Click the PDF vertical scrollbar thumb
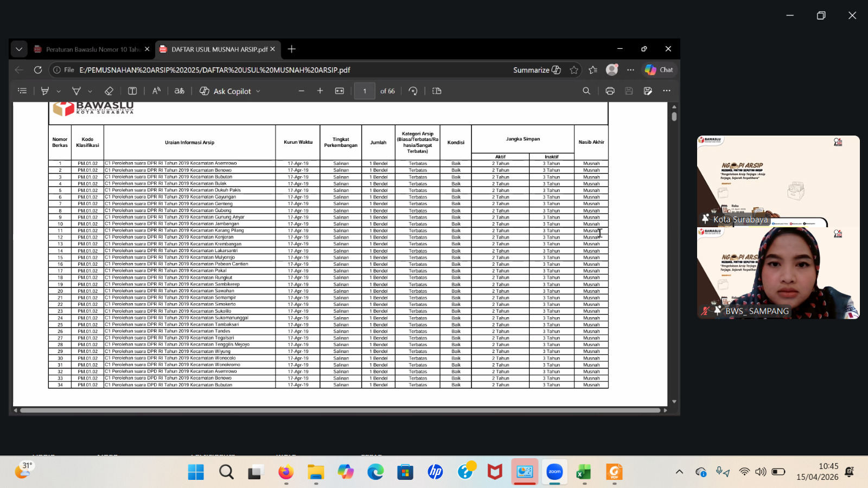 click(674, 116)
